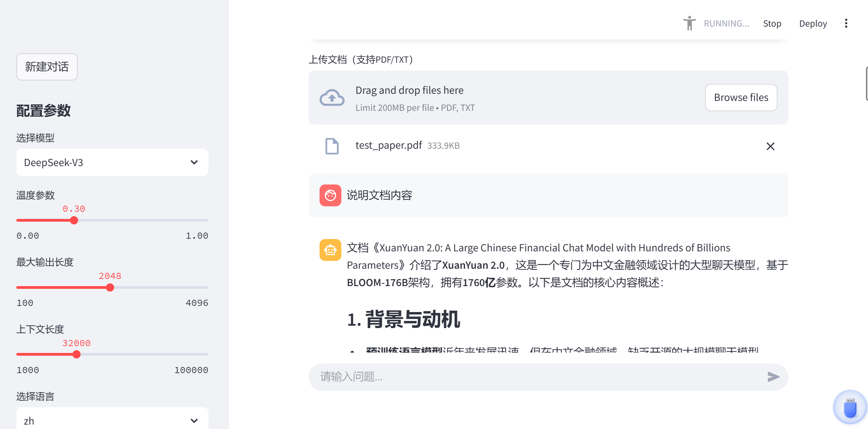Click the 333.9KB file size text
Screen dimensions: 868x429
click(444, 146)
